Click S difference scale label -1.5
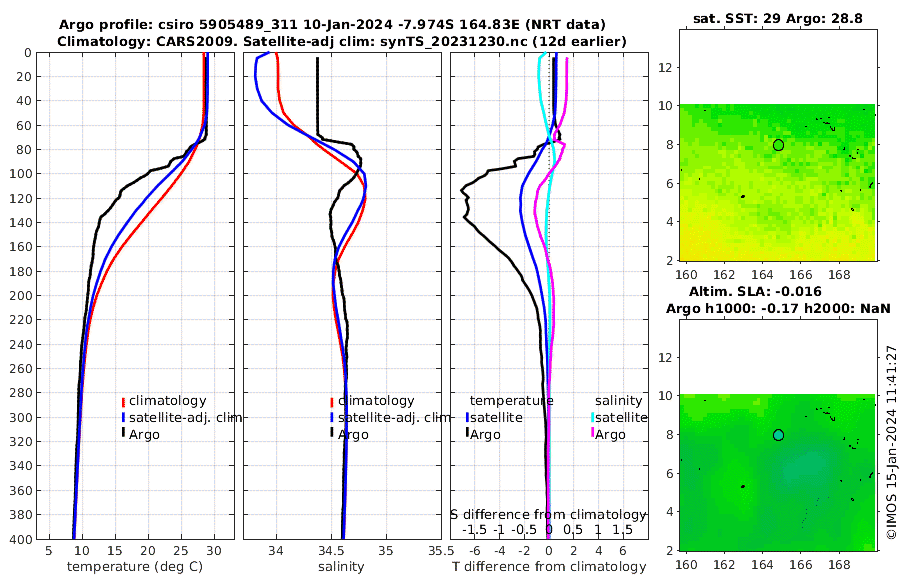The width and height of the screenshot is (900, 580). [x=474, y=529]
